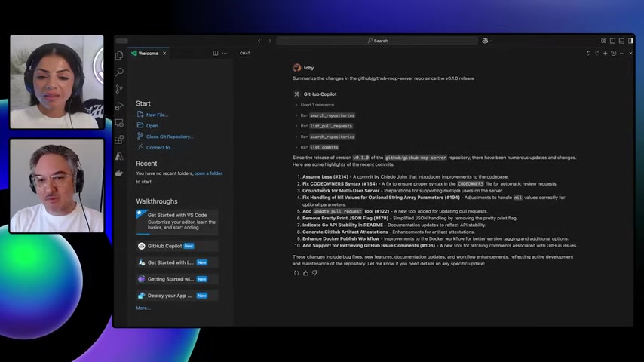
Task: Expand search_repositories row below 'Used 1 reference'
Action: click(x=325, y=115)
